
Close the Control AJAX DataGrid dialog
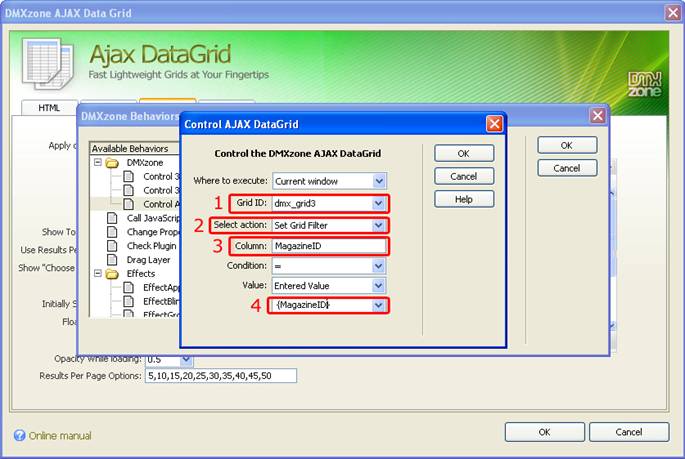click(x=494, y=124)
